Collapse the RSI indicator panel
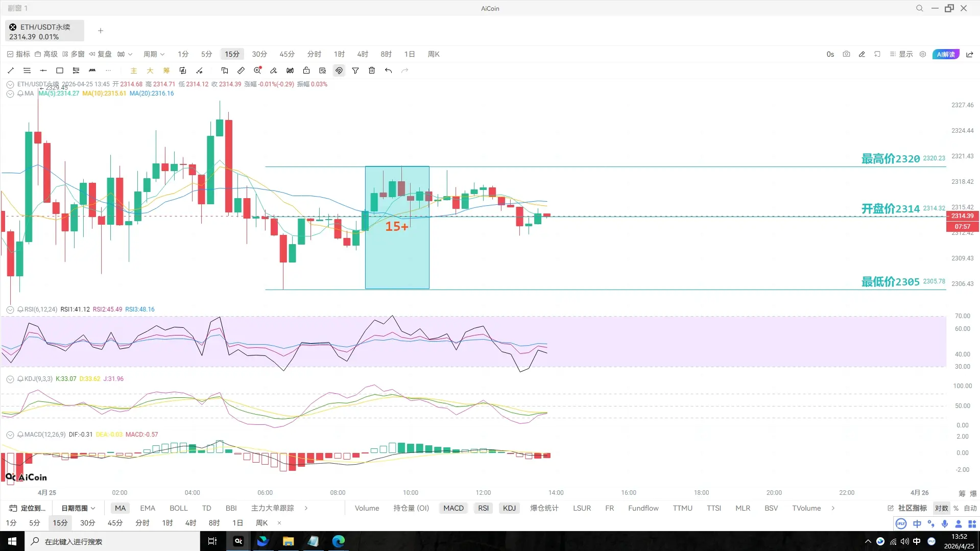Screen dimensions: 980x551 pos(10,309)
